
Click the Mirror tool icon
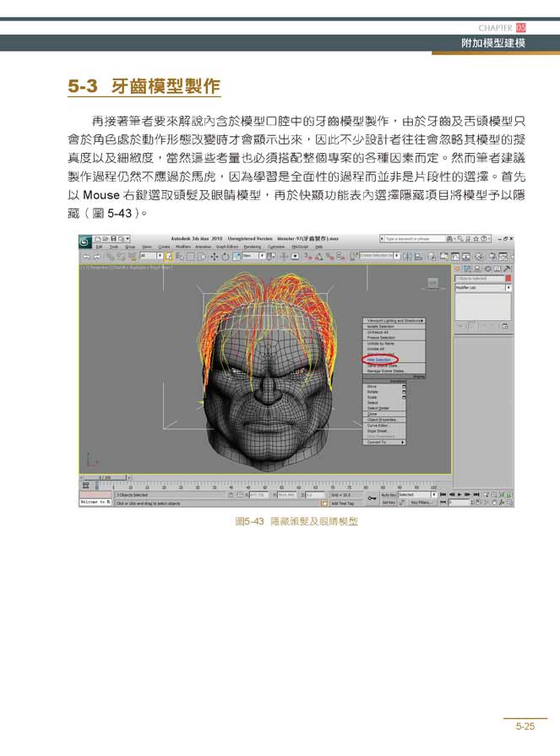click(408, 257)
